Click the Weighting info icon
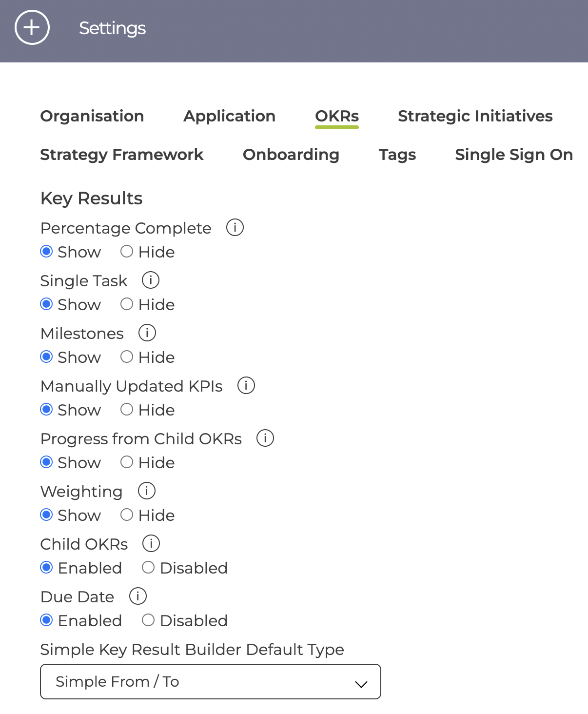Image resolution: width=588 pixels, height=714 pixels. pos(147,491)
